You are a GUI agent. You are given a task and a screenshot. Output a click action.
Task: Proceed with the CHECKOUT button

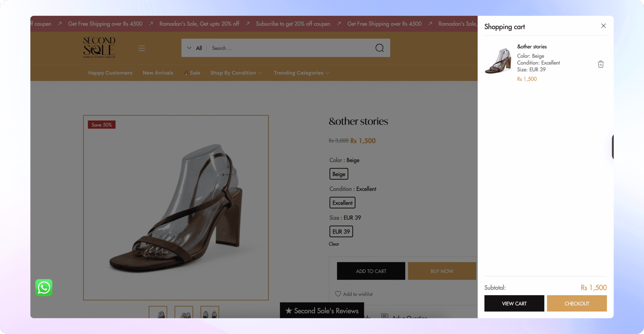coord(577,303)
